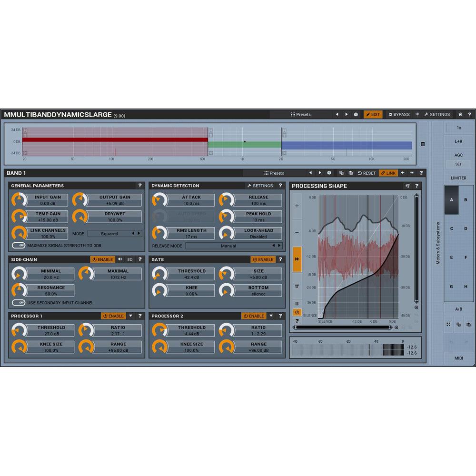The height and width of the screenshot is (476, 476).
Task: Open the RELEASE MODE dropdown set to Manual
Action: 228,246
